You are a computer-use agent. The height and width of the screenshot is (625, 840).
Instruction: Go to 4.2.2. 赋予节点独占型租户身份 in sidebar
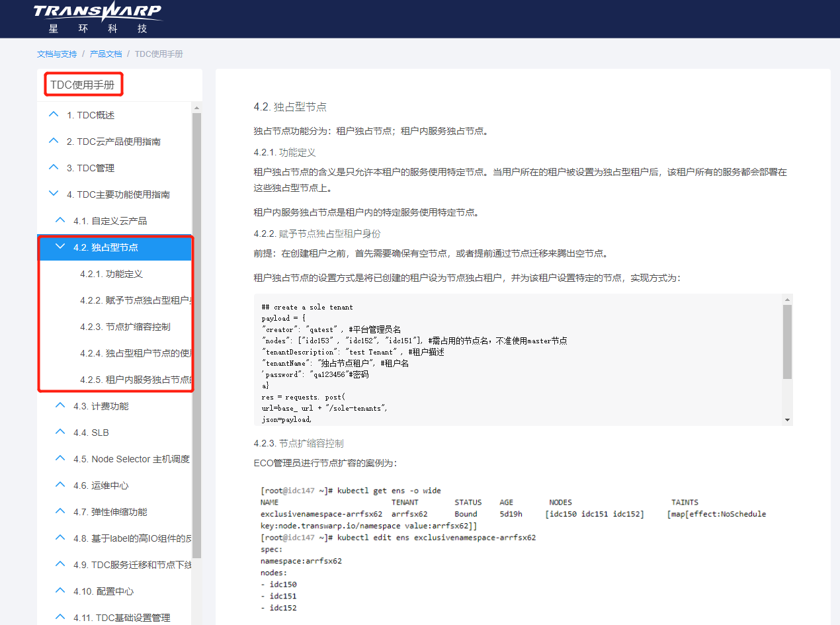[136, 300]
